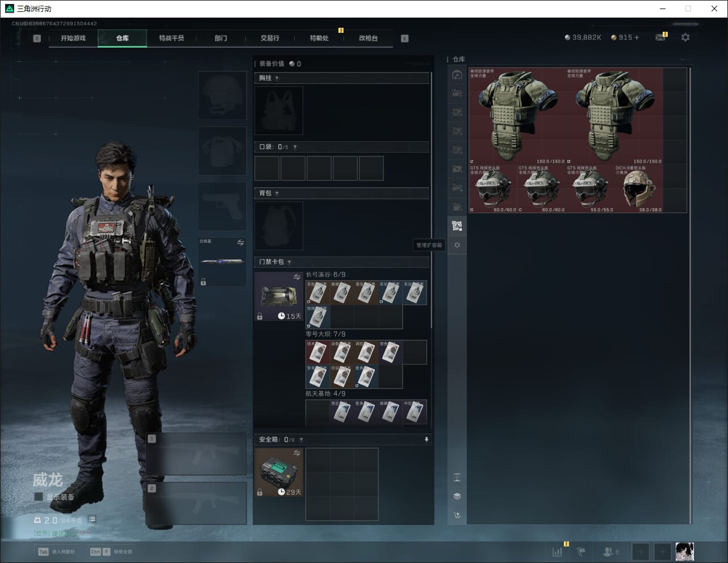
Task: Click the flags icon in bottom bar
Action: click(581, 551)
